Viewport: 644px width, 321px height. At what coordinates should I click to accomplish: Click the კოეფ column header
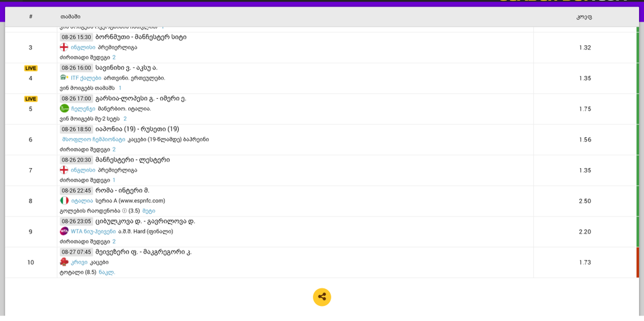[x=584, y=17]
